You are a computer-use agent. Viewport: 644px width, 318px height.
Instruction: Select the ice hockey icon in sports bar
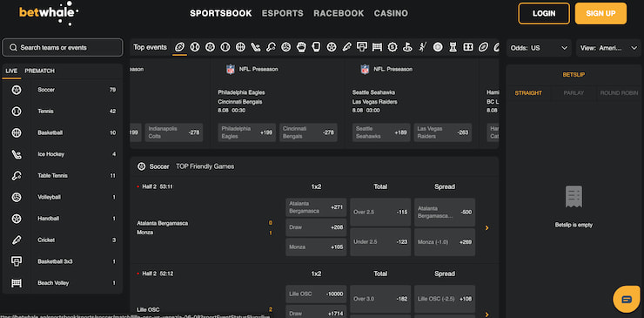tap(256, 47)
